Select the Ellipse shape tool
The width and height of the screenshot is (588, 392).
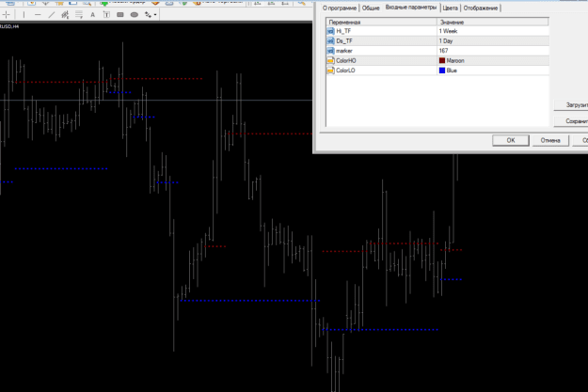click(134, 15)
